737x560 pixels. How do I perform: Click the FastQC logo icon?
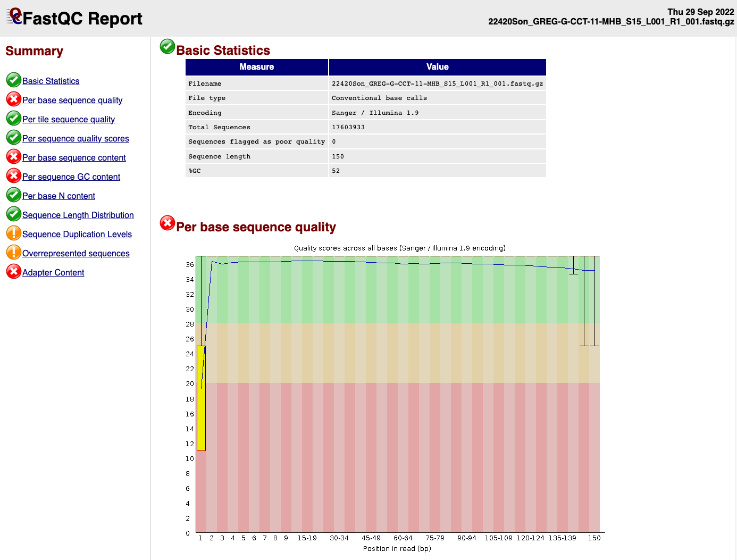(14, 17)
